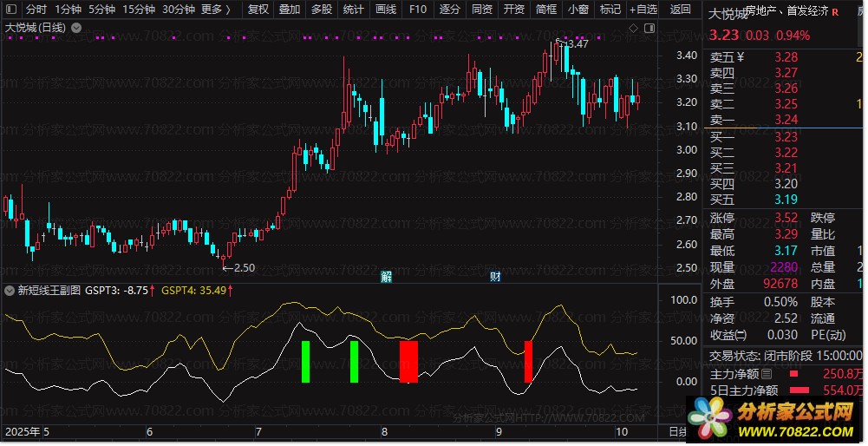Click the 收益(二) value 0.030
Image resolution: width=868 pixels, height=446 pixels.
click(782, 335)
